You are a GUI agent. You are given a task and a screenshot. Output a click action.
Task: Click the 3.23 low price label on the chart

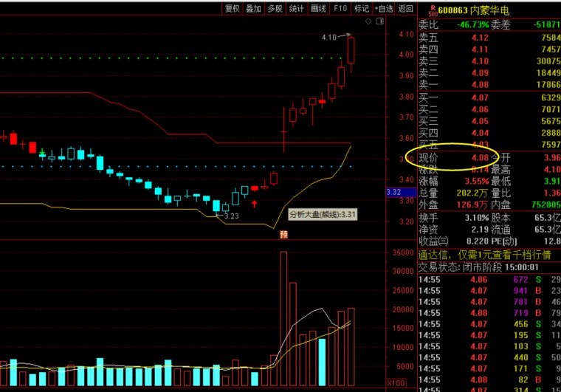[x=231, y=216]
